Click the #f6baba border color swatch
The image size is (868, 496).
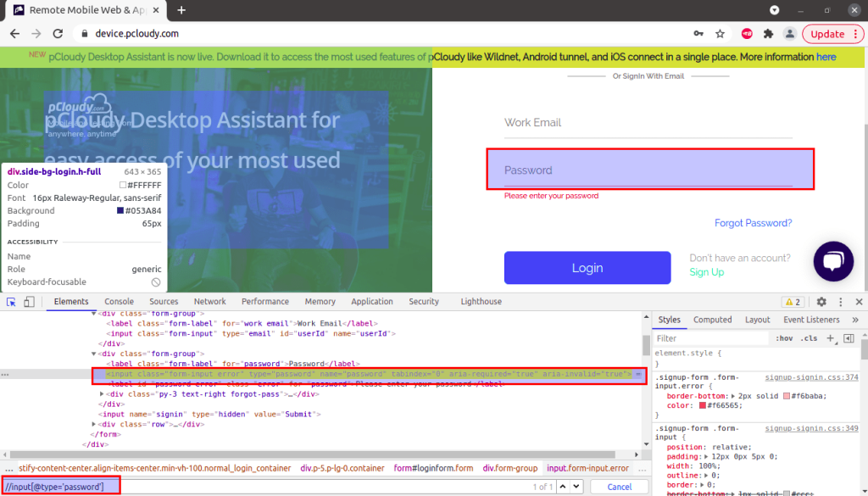pos(787,396)
